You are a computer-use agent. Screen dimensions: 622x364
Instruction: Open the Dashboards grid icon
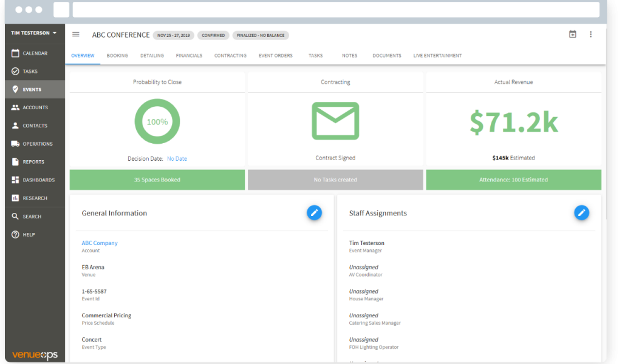[16, 180]
